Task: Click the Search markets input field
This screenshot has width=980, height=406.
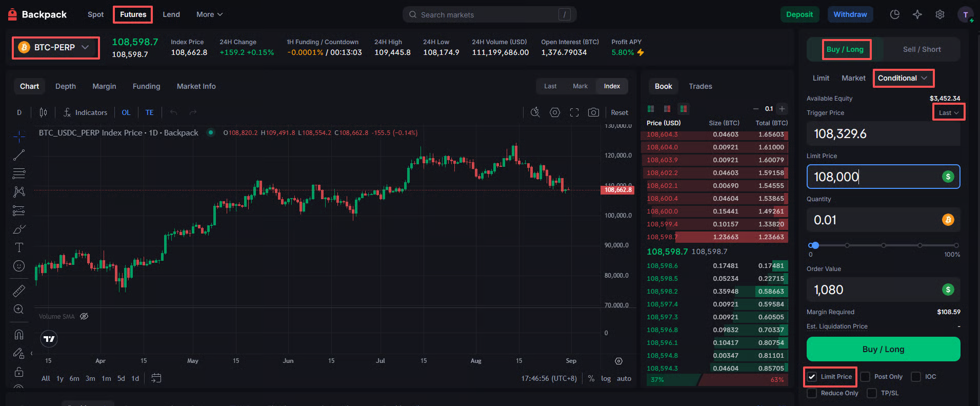Action: tap(489, 15)
